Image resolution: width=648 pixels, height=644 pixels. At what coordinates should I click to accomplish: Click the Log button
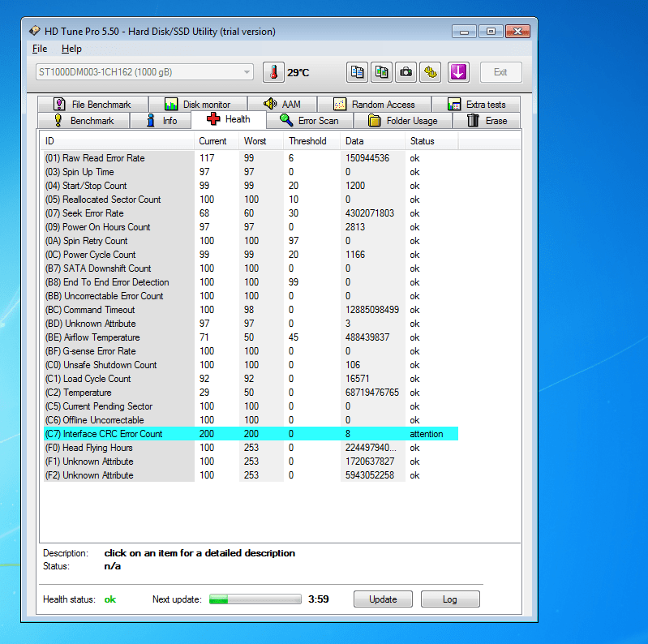(x=450, y=599)
